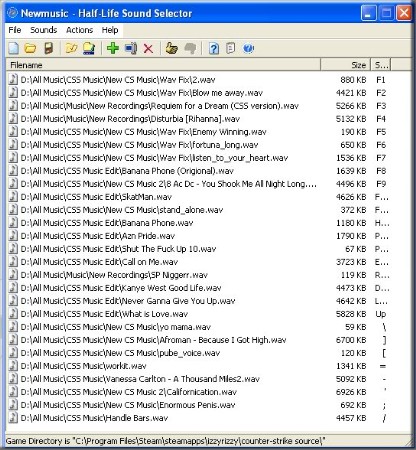The image size is (416, 450).
Task: Click the yellow thumbs-up hand icon
Action: (172, 48)
